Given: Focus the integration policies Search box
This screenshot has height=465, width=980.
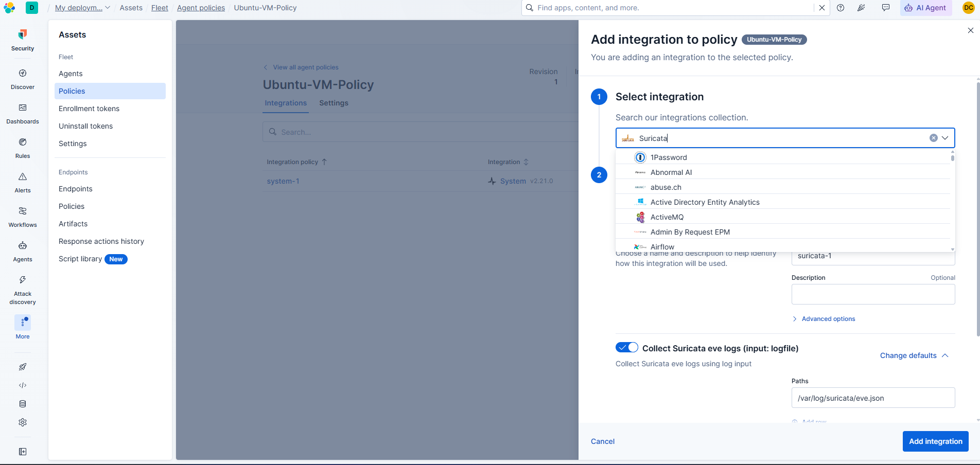Looking at the screenshot, I should click(x=421, y=132).
